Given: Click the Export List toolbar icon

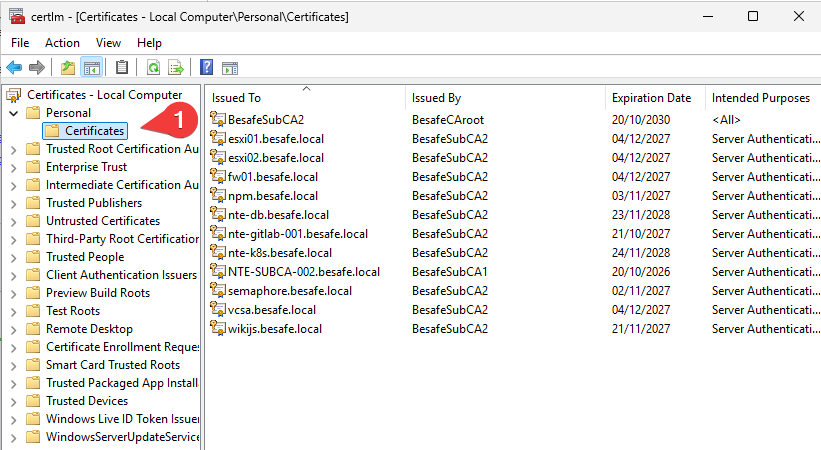Looking at the screenshot, I should (176, 68).
